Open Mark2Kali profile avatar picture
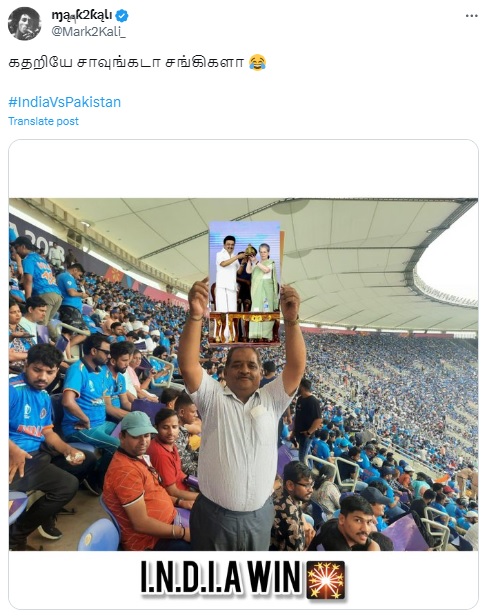 point(24,24)
